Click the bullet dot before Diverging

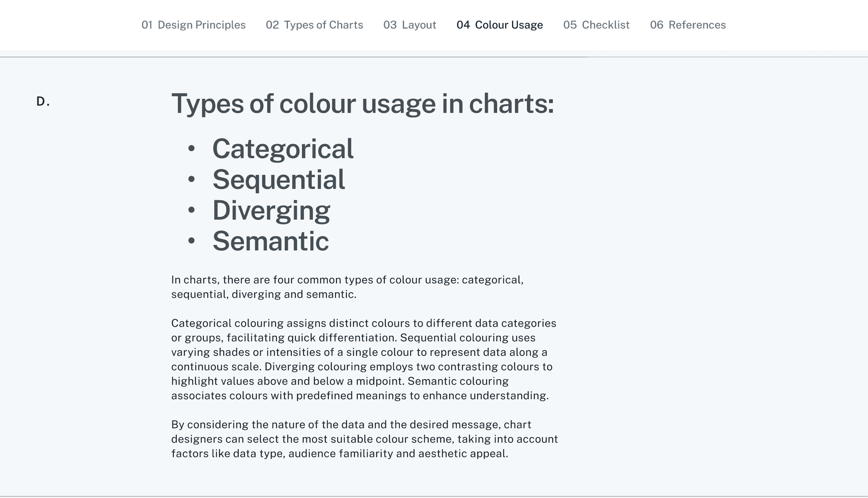click(191, 210)
